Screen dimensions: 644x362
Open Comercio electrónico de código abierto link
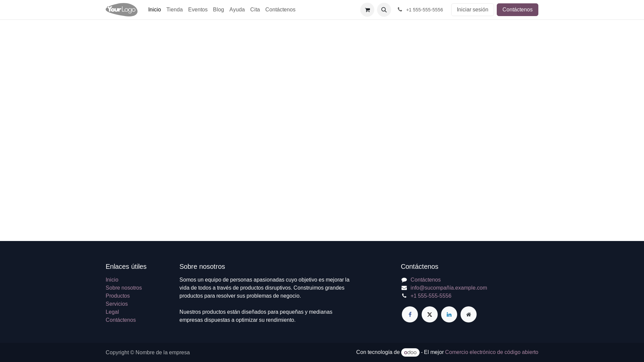(492, 352)
